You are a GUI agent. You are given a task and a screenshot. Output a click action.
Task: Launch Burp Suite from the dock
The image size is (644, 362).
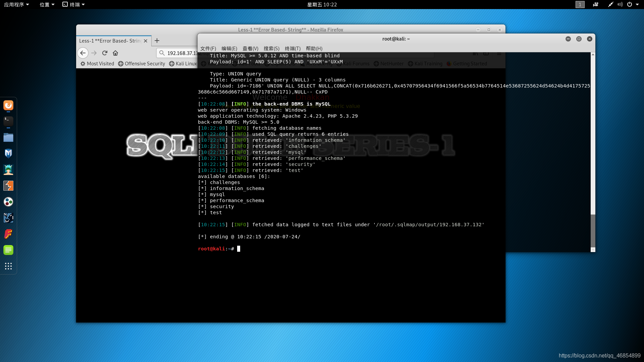(x=8, y=186)
